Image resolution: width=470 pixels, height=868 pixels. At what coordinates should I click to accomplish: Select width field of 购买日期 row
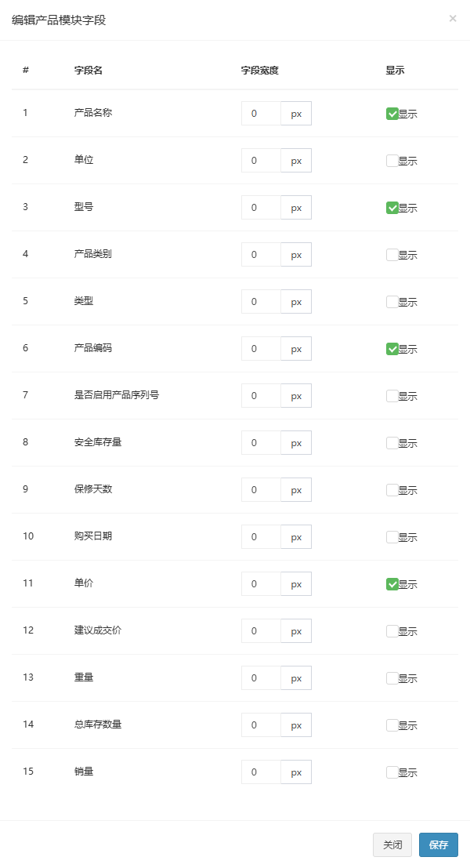261,537
